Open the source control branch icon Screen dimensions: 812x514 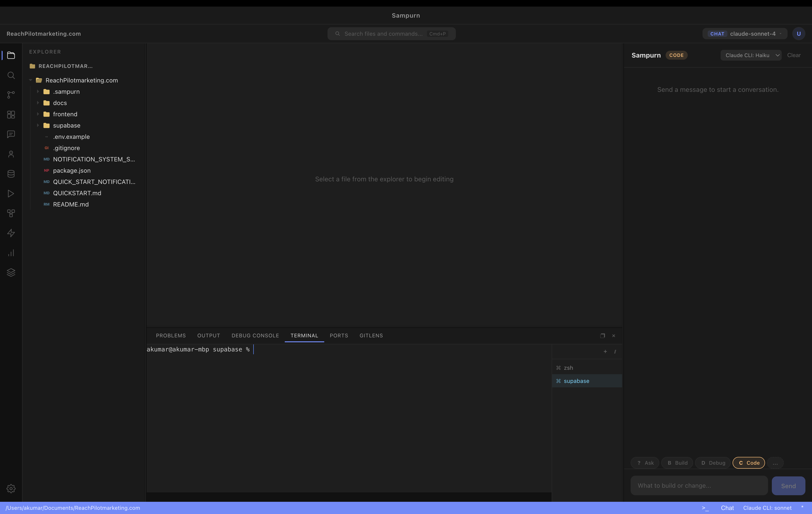[11, 95]
